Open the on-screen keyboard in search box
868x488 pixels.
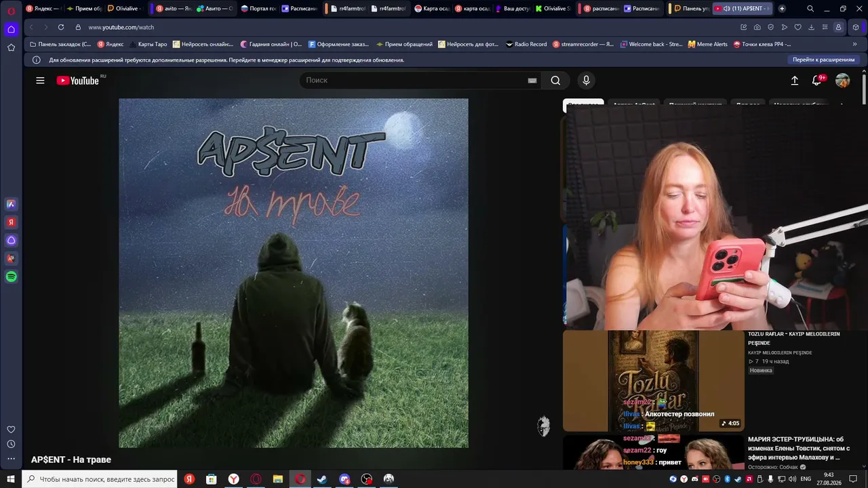532,81
